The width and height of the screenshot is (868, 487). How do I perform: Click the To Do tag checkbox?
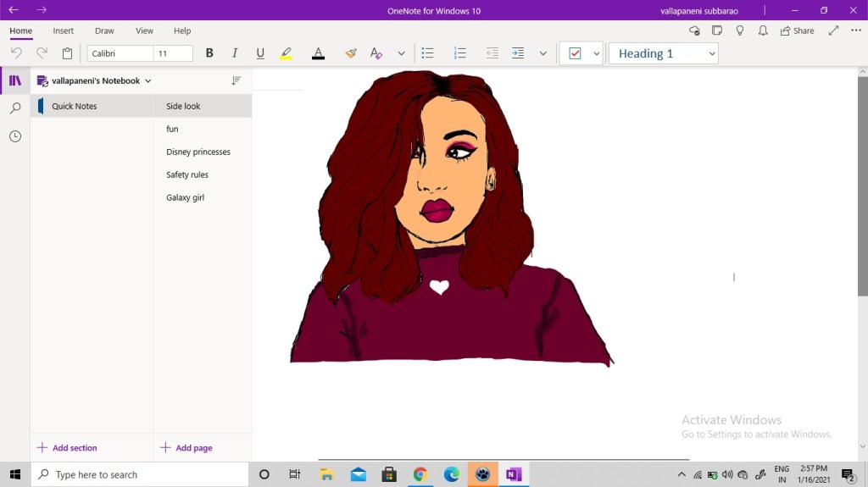(x=575, y=53)
